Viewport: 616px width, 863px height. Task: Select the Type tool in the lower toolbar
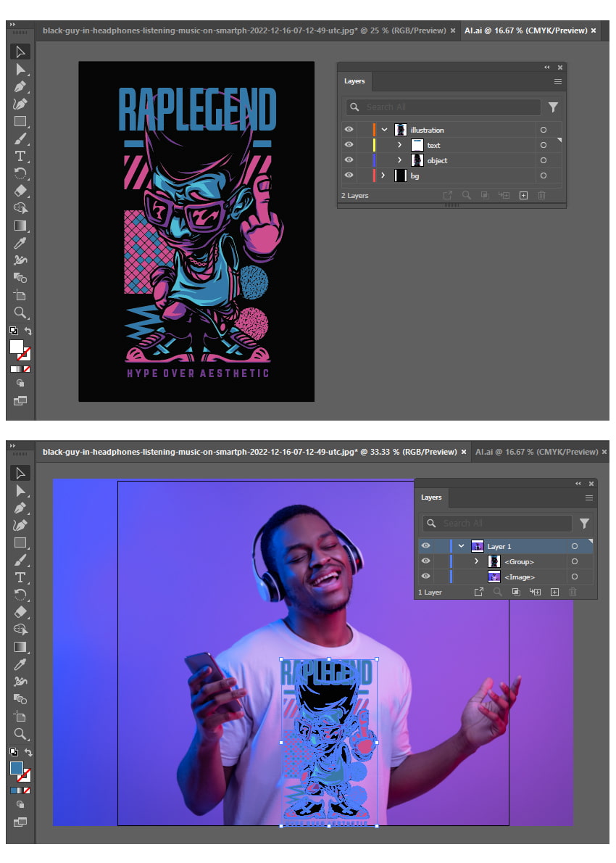click(20, 578)
